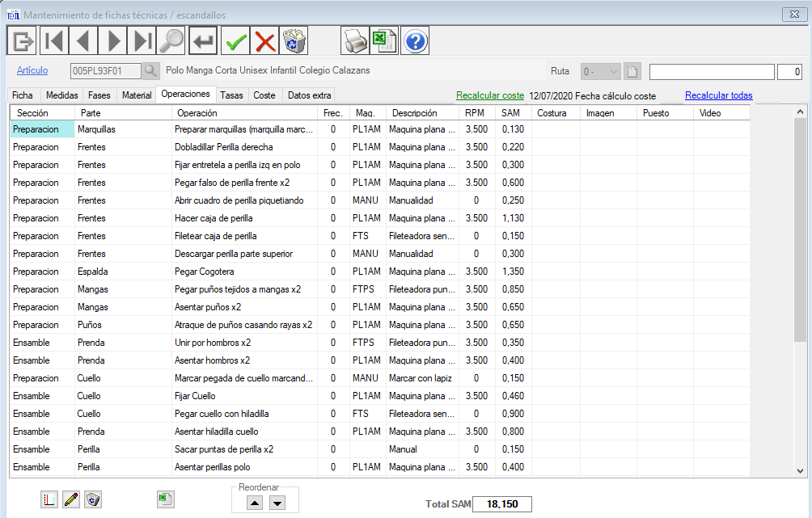Screen dimensions: 812x518
Task: Click the Recalcular coste link
Action: pyautogui.click(x=490, y=95)
